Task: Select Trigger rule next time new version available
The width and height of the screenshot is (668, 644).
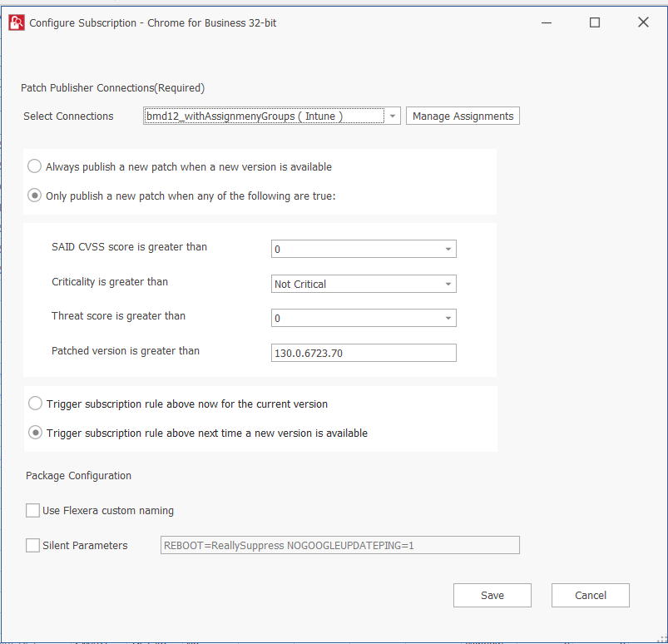Action: coord(35,433)
